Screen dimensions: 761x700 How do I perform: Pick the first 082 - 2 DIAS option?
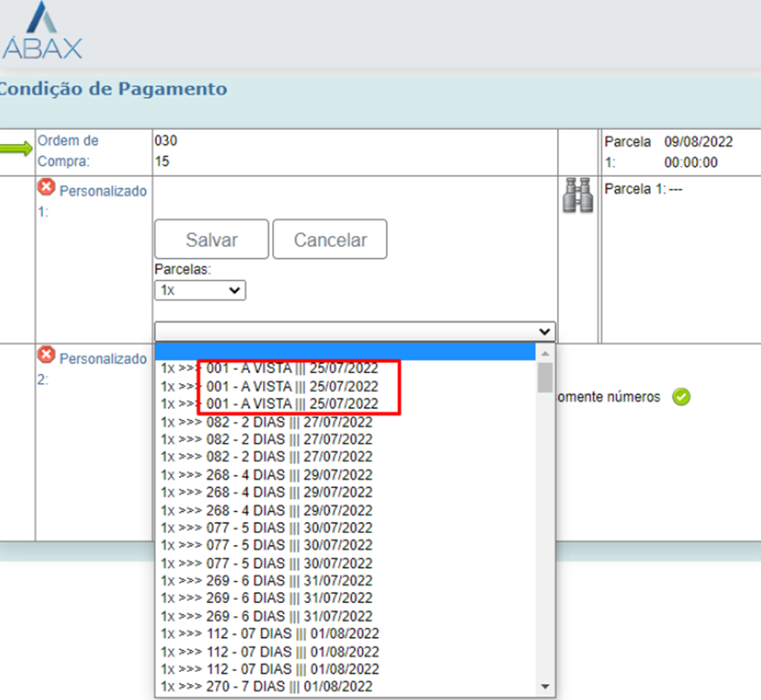266,422
